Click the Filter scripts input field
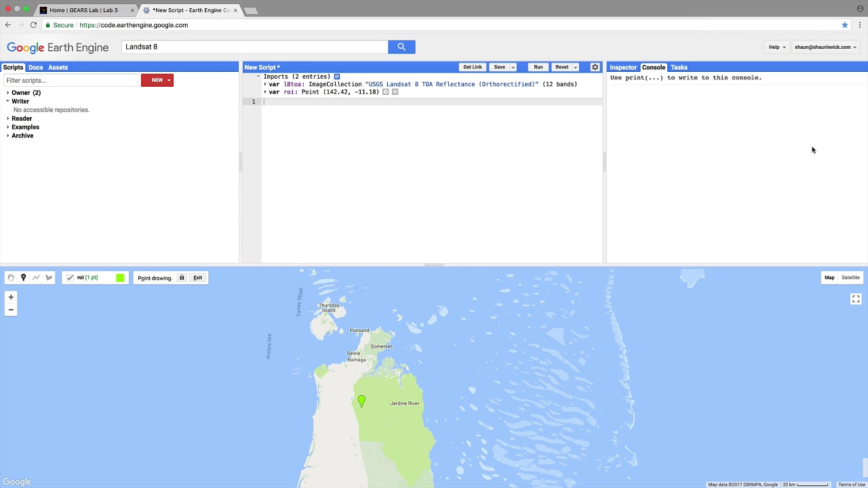The width and height of the screenshot is (868, 488). 71,81
